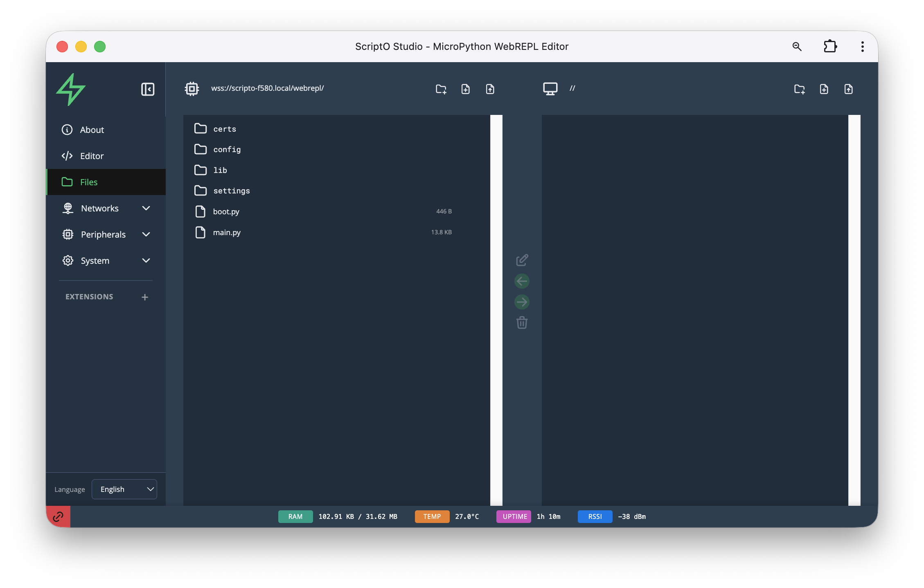This screenshot has height=588, width=924.
Task: Collapse the sidebar with the panel icon
Action: pos(148,89)
